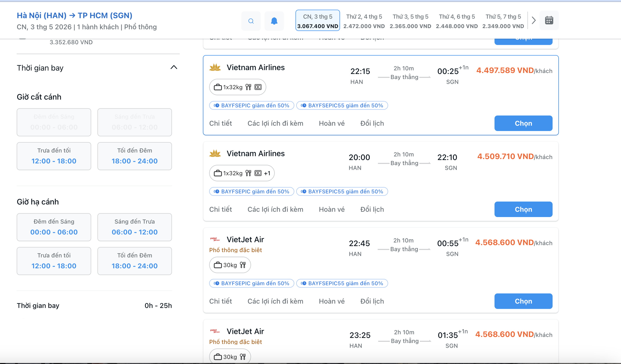
Task: Click the Vietnam Airlines lotus logo on 20:00 flight
Action: point(215,154)
